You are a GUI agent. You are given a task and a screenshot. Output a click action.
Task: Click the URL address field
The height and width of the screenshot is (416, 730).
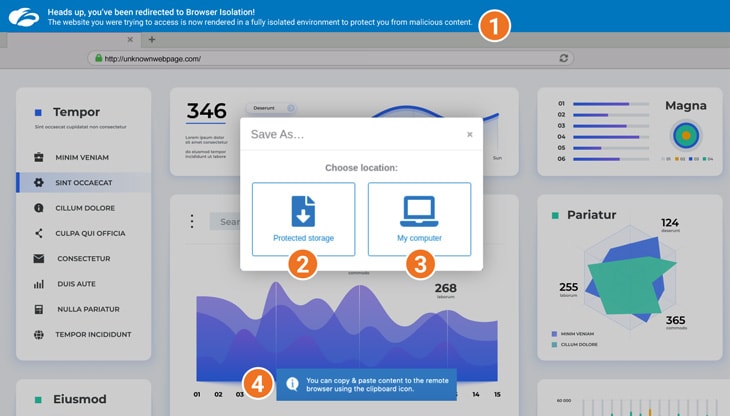(320, 58)
